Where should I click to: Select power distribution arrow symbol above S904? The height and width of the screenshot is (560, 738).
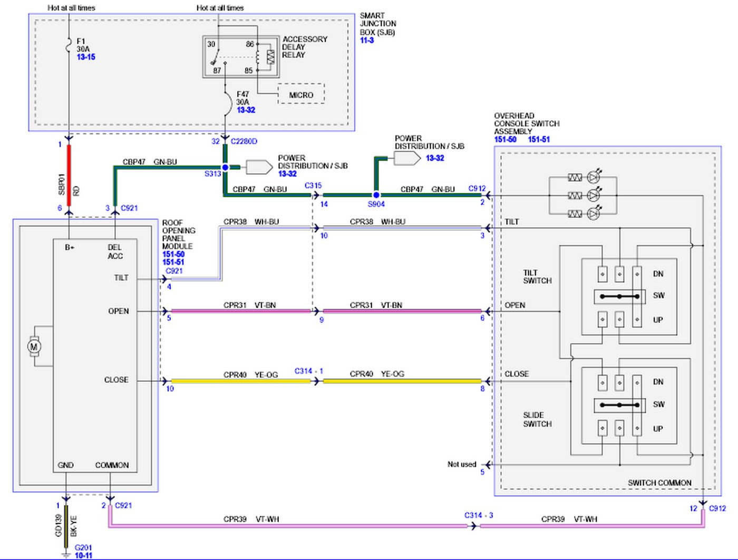[407, 158]
